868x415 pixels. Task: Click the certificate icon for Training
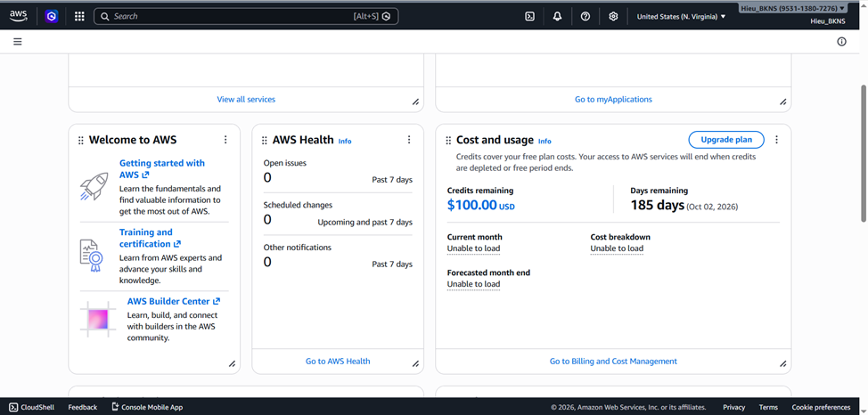[x=91, y=256]
